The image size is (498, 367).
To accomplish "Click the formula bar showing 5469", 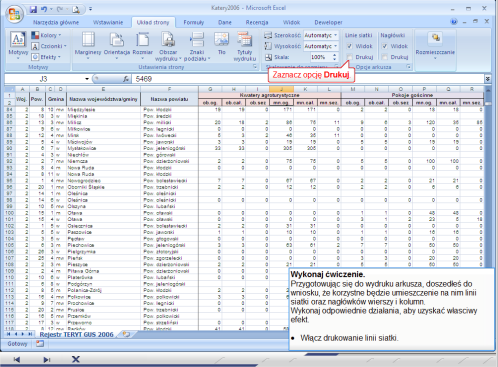I will [x=308, y=79].
